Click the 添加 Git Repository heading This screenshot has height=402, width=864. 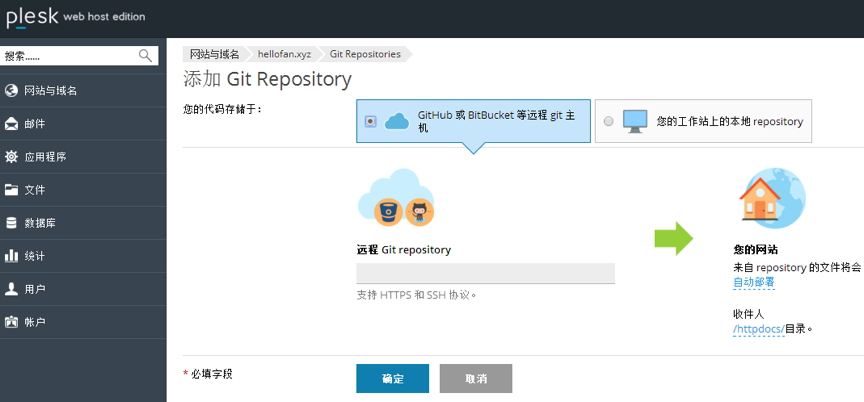[267, 80]
